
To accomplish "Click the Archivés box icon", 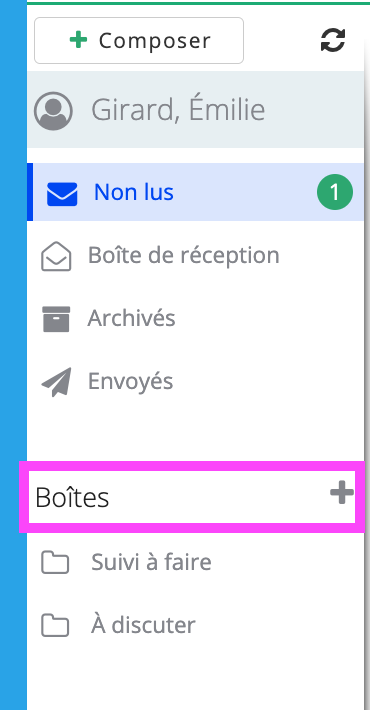I will point(56,319).
